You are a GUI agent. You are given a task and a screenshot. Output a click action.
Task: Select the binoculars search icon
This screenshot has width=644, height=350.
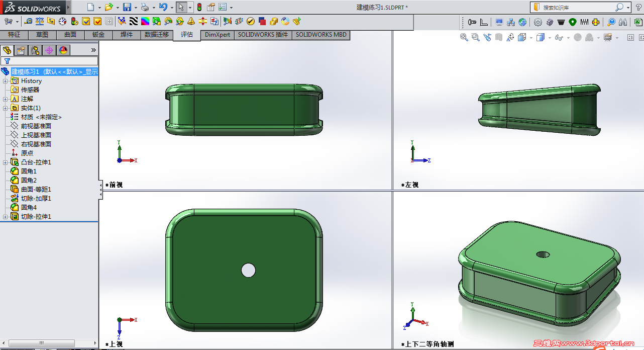[622, 22]
